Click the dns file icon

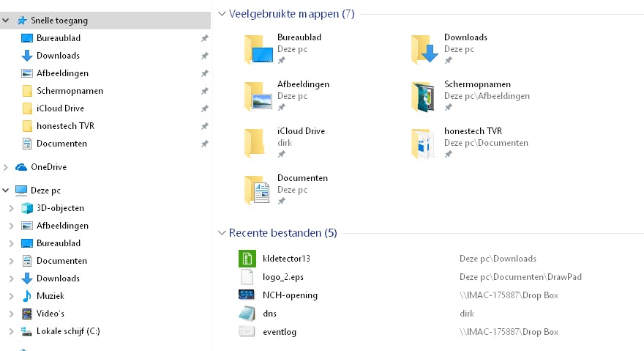point(247,314)
